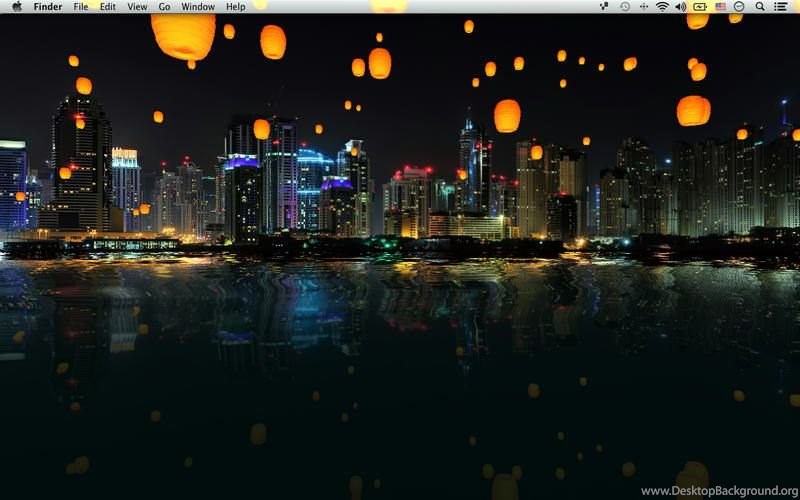Open the File menu

[80, 6]
